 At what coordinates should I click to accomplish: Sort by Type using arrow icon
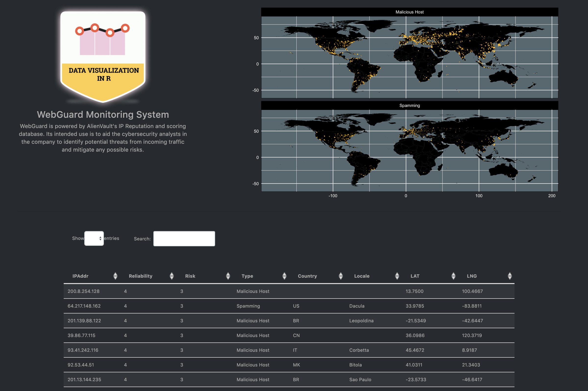point(284,276)
